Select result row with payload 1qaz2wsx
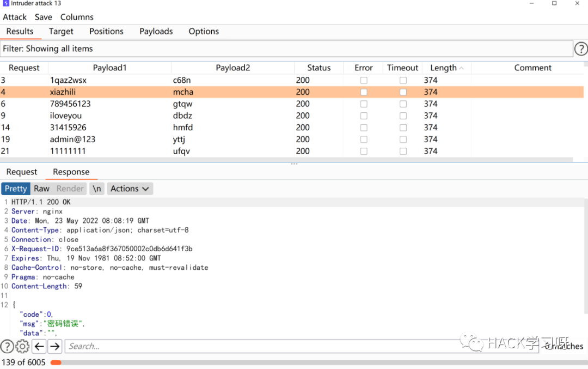The width and height of the screenshot is (588, 369). 292,80
